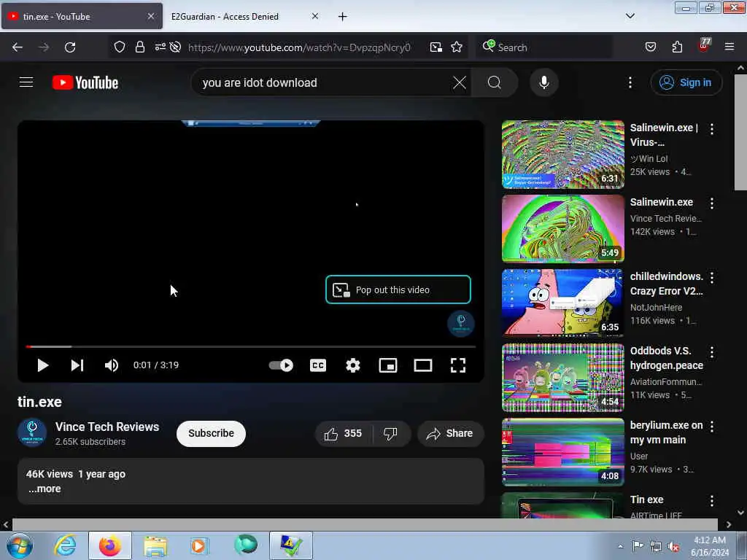Open Salinewin.exe by Vince Tech Reviews thumbnail
Image resolution: width=747 pixels, height=560 pixels.
point(562,228)
